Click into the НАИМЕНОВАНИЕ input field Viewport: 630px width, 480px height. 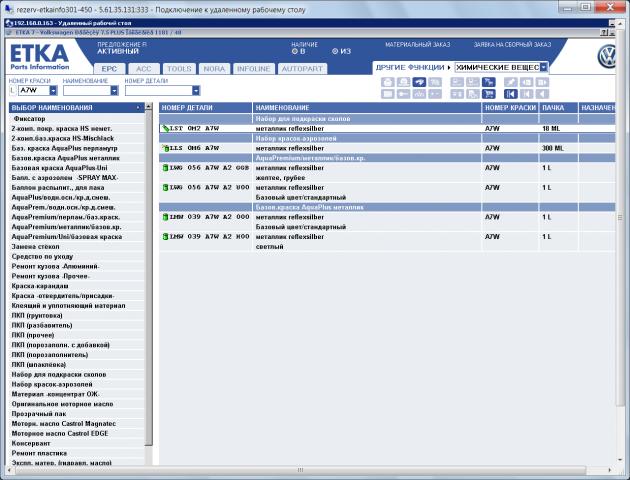(x=87, y=91)
